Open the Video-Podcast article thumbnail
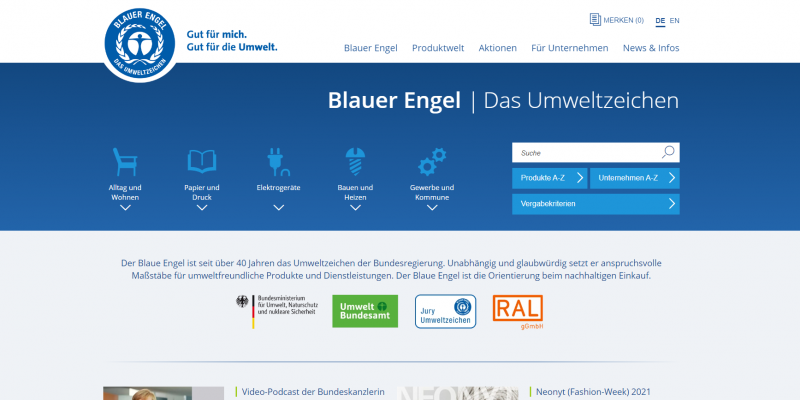This screenshot has width=800, height=400. point(163,393)
